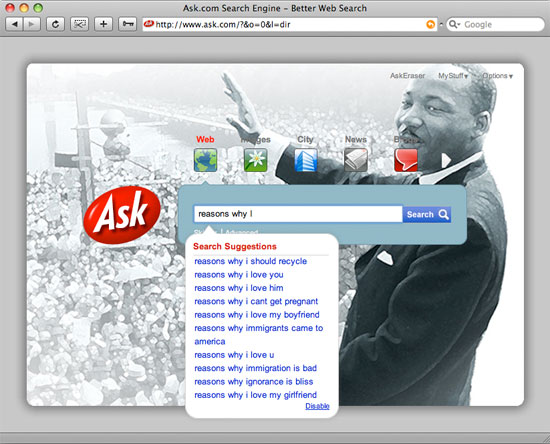Choose suggestion 'reasons why i cant get pregnant'
The width and height of the screenshot is (550, 444).
pyautogui.click(x=256, y=301)
